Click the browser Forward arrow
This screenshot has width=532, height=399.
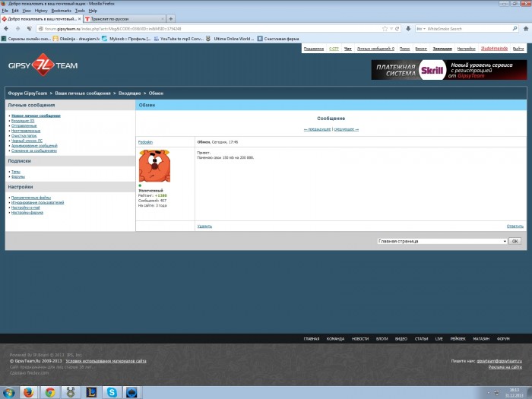point(17,29)
